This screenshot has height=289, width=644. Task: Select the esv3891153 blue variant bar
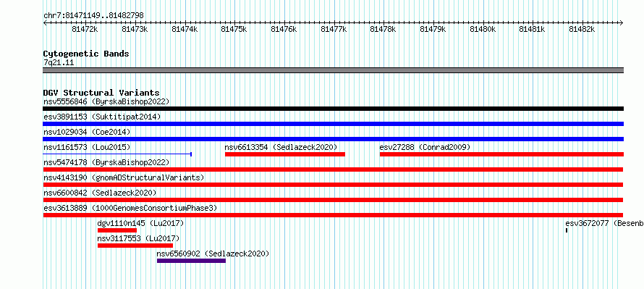click(333, 124)
